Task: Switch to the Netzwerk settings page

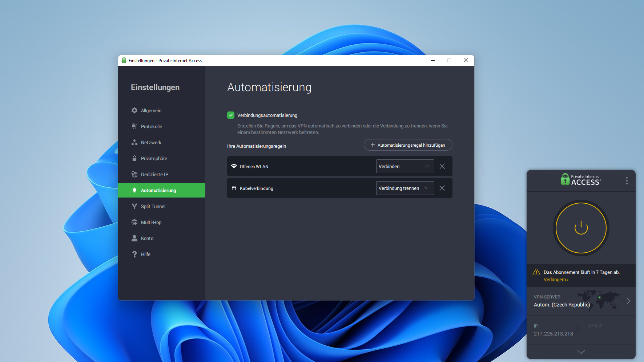Action: point(162,142)
